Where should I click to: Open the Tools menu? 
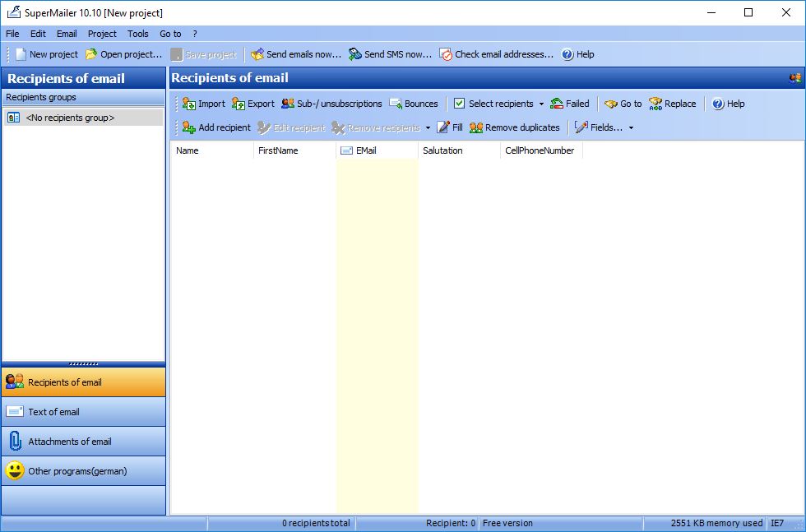click(x=138, y=34)
